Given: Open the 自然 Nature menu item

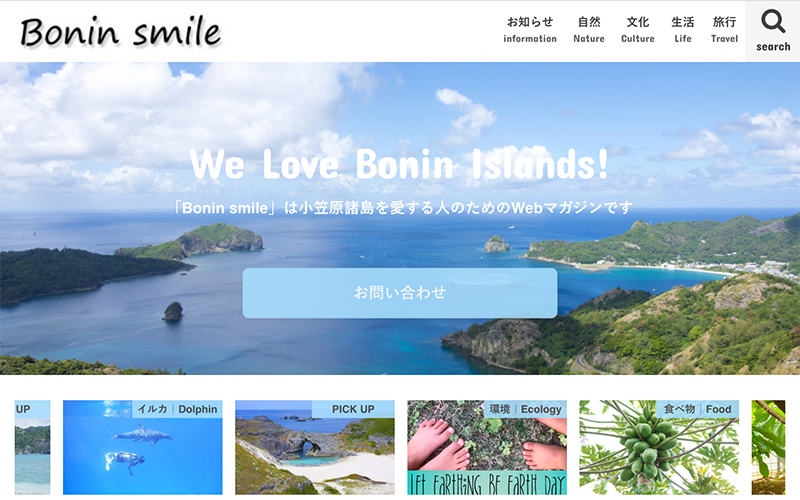Looking at the screenshot, I should (589, 30).
